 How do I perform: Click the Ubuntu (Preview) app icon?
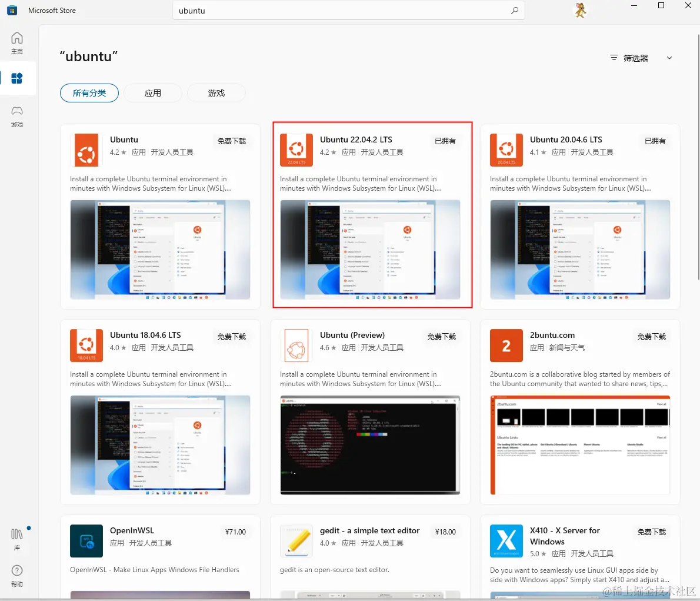tap(296, 346)
